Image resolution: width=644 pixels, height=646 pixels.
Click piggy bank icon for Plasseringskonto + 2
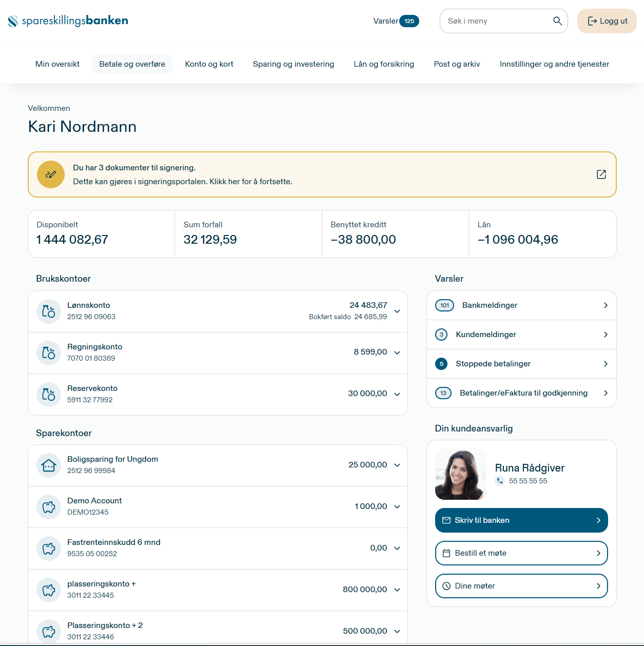pos(49,631)
